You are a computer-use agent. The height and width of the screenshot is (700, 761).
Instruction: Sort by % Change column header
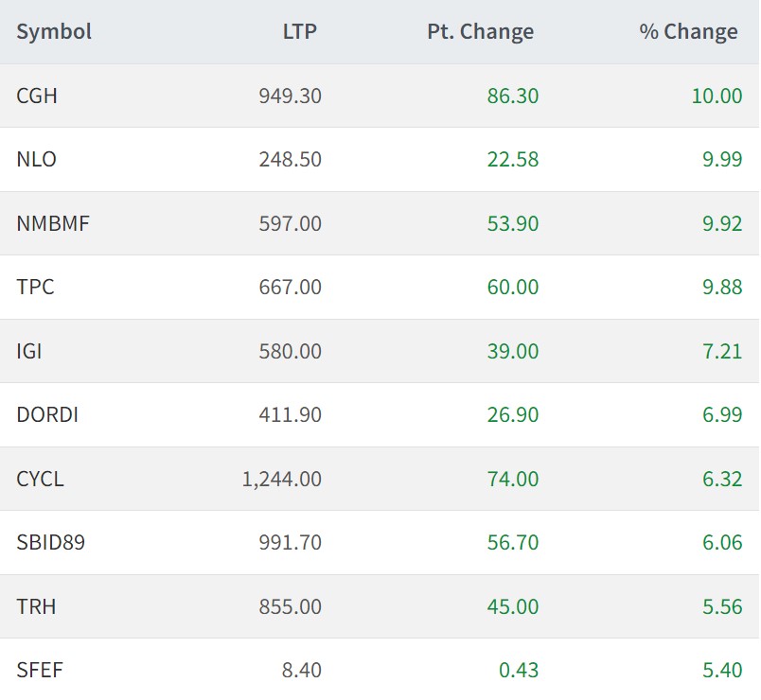click(688, 31)
